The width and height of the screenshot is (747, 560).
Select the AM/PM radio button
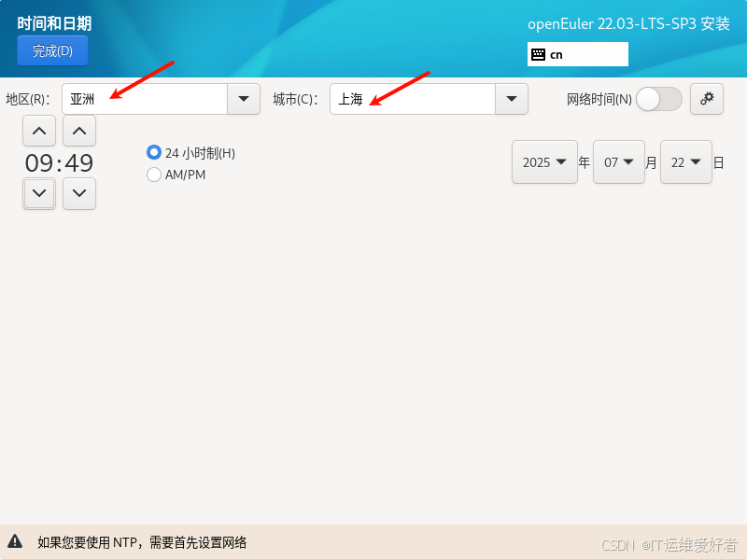154,175
